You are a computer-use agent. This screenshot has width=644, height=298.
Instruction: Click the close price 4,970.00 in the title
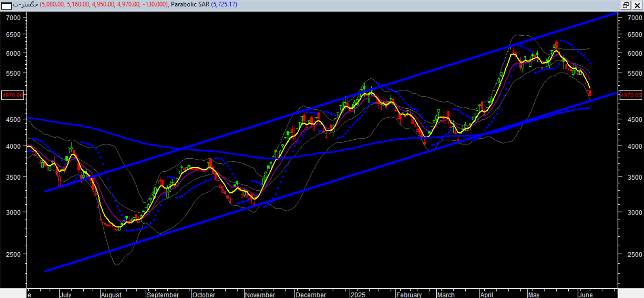(128, 4)
